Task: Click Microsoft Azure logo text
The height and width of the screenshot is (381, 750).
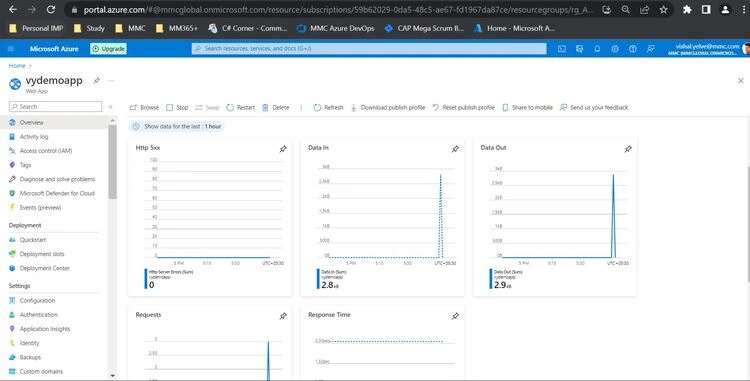Action: coord(54,49)
